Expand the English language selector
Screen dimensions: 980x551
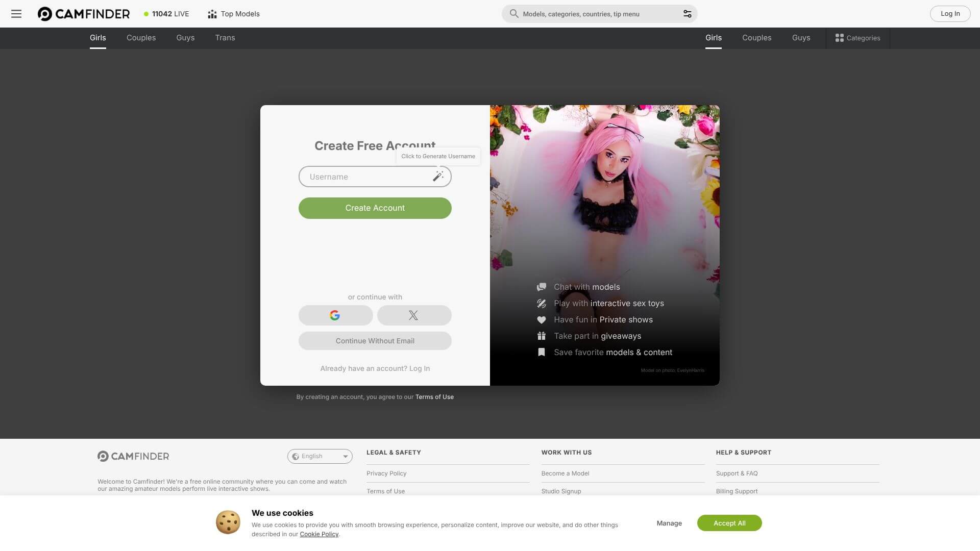pos(320,456)
